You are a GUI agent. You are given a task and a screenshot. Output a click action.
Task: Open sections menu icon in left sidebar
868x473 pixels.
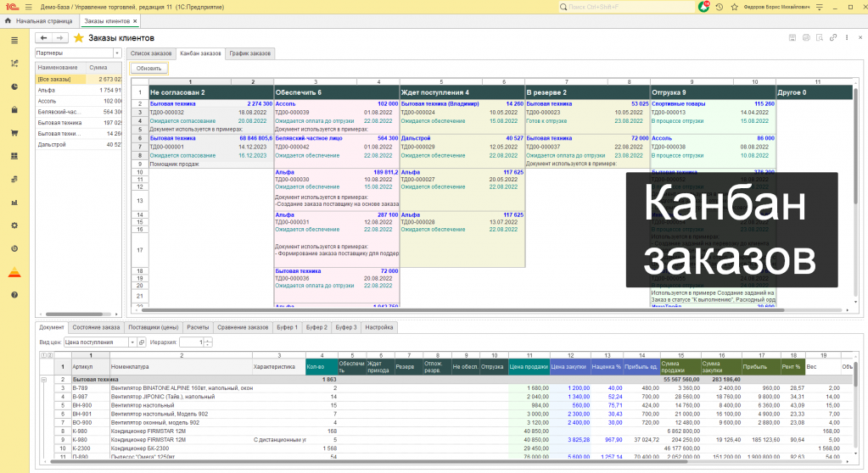(x=14, y=41)
